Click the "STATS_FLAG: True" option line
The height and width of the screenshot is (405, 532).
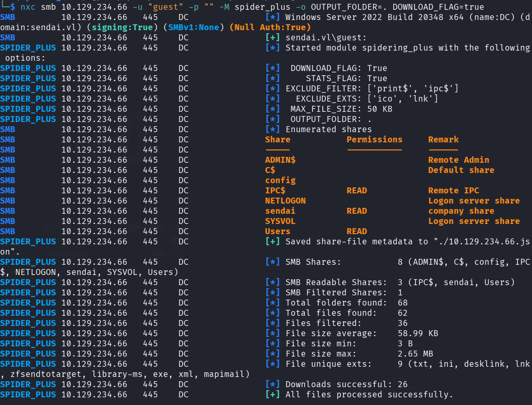coord(347,78)
